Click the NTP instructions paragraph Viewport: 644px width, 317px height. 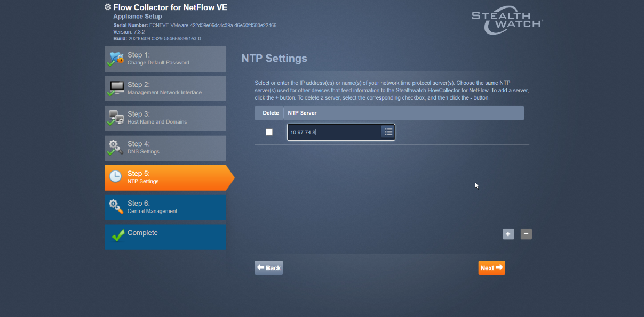pyautogui.click(x=392, y=91)
